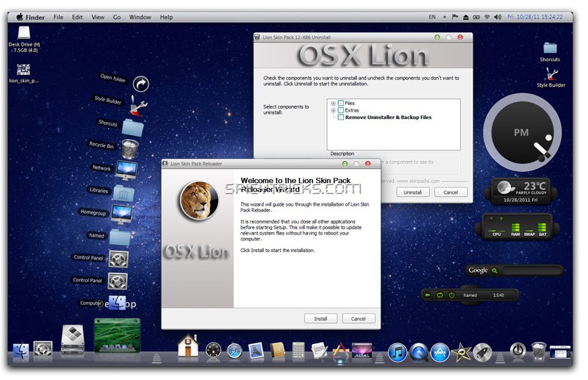Open the File menu
The width and height of the screenshot is (588, 380).
click(x=58, y=17)
